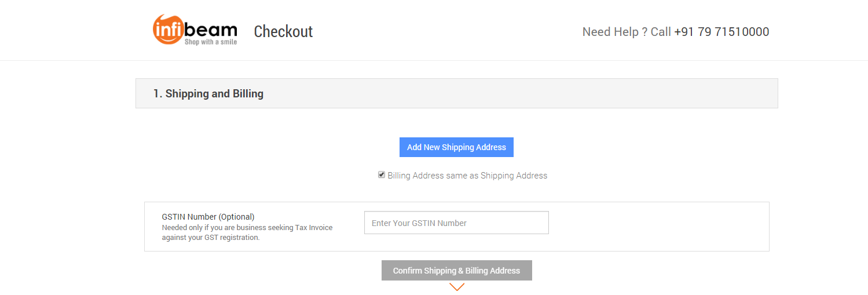The image size is (868, 295).
Task: Click the orange down chevron under Confirm
Action: (x=457, y=287)
